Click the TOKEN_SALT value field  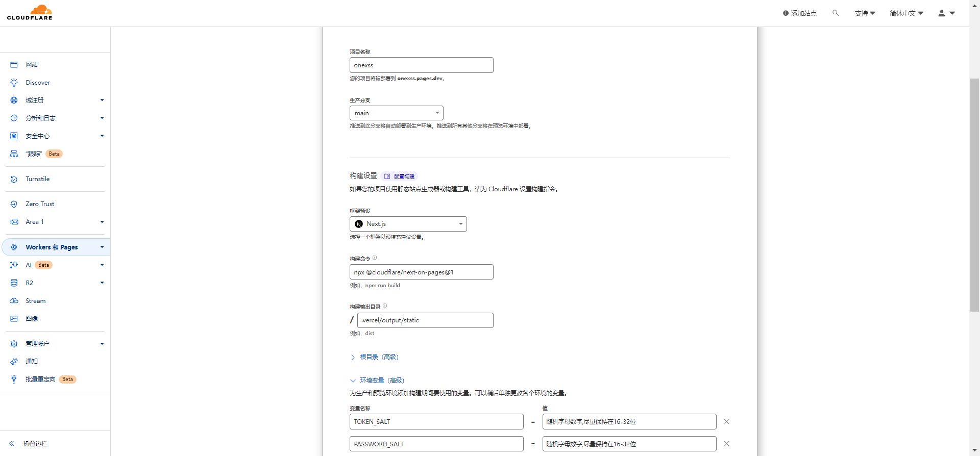tap(629, 422)
